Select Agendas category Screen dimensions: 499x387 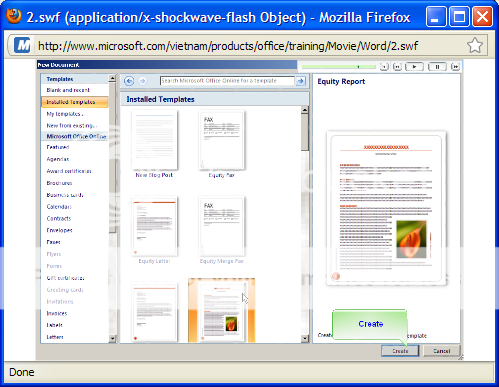[x=58, y=159]
